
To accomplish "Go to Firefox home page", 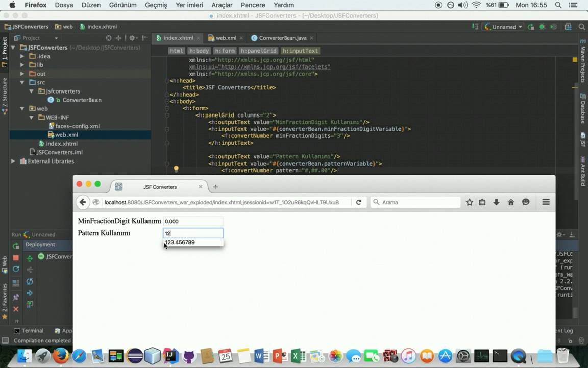I will [511, 202].
